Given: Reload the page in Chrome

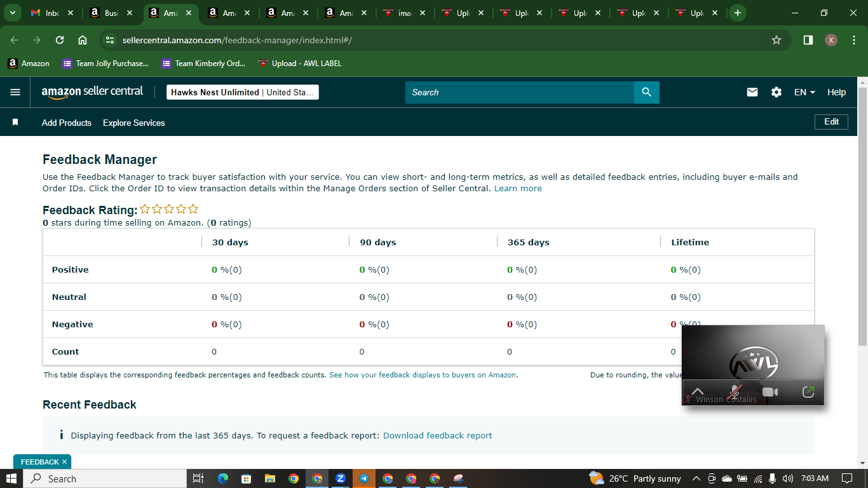Looking at the screenshot, I should coord(60,40).
